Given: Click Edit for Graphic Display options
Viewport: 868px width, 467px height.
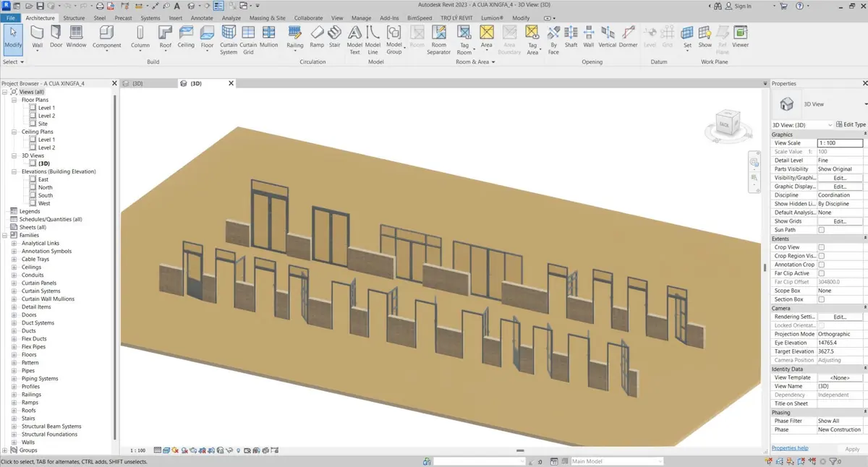Looking at the screenshot, I should click(x=840, y=187).
